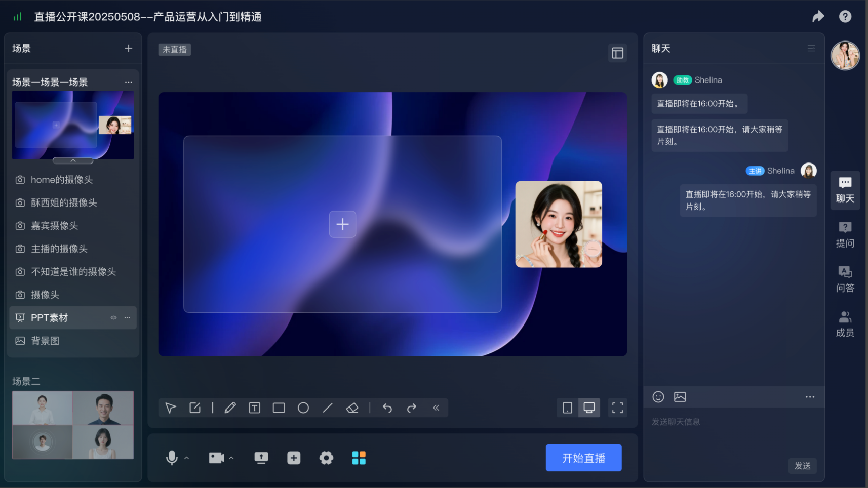Open the emoji picker in chat
The width and height of the screenshot is (868, 488).
tap(658, 397)
